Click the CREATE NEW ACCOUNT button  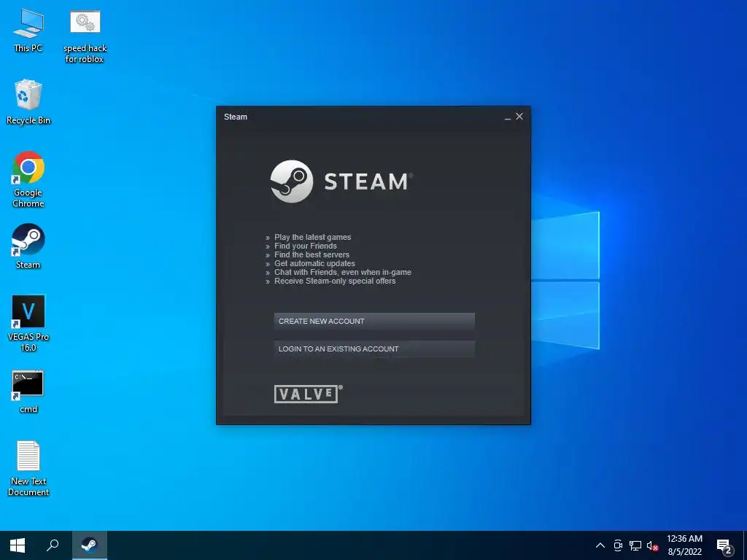click(374, 321)
